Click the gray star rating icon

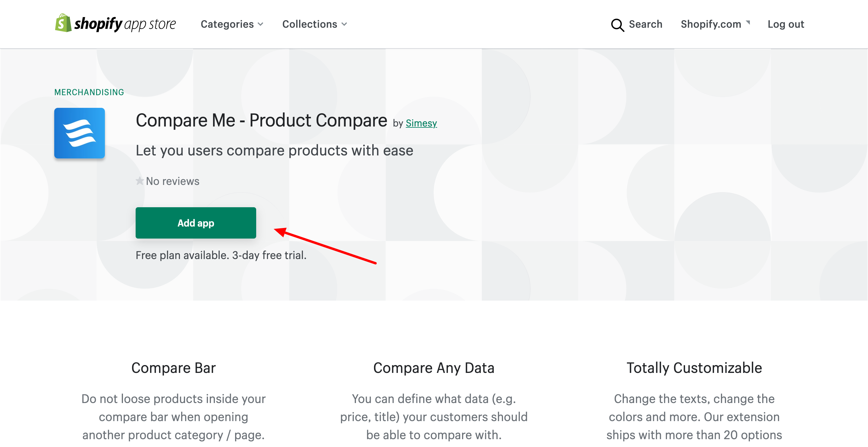coord(140,181)
